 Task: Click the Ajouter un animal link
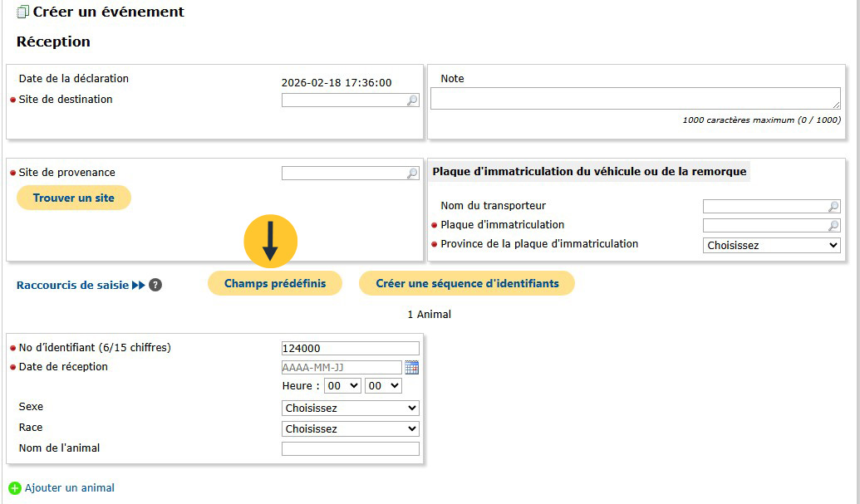pyautogui.click(x=70, y=488)
